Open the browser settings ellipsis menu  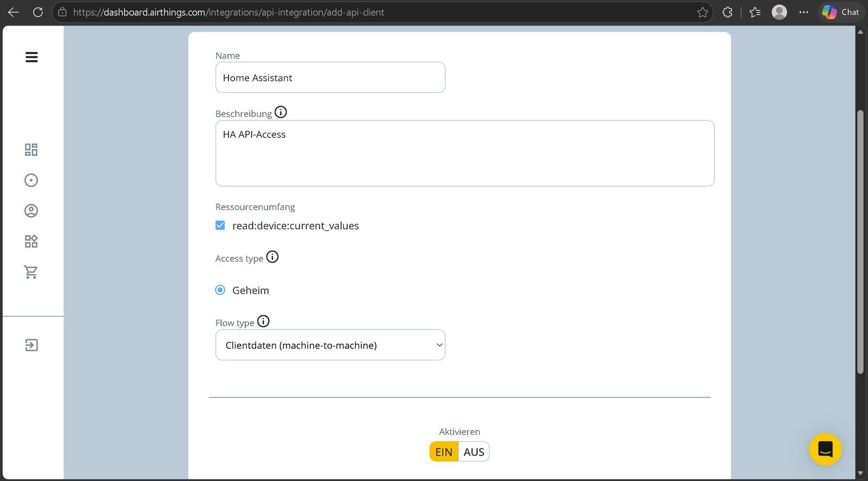tap(804, 12)
